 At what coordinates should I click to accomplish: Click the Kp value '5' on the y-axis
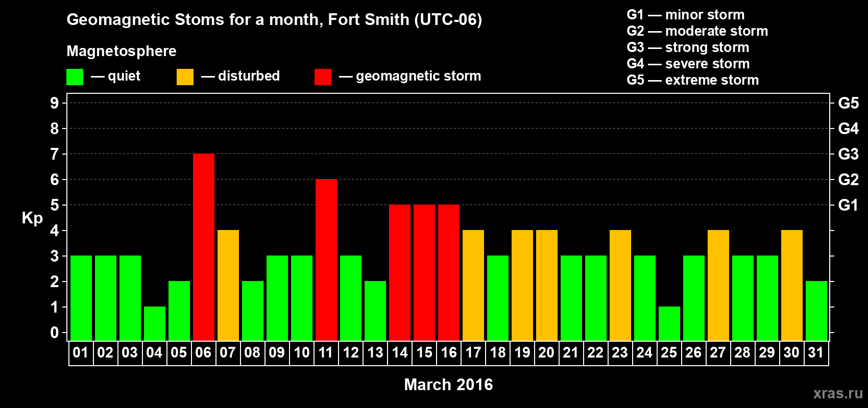click(55, 205)
